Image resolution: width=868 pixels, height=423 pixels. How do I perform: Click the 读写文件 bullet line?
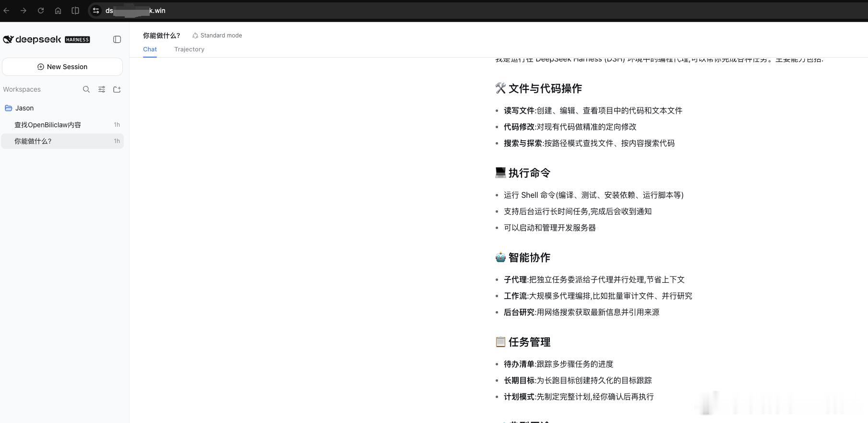tap(593, 110)
